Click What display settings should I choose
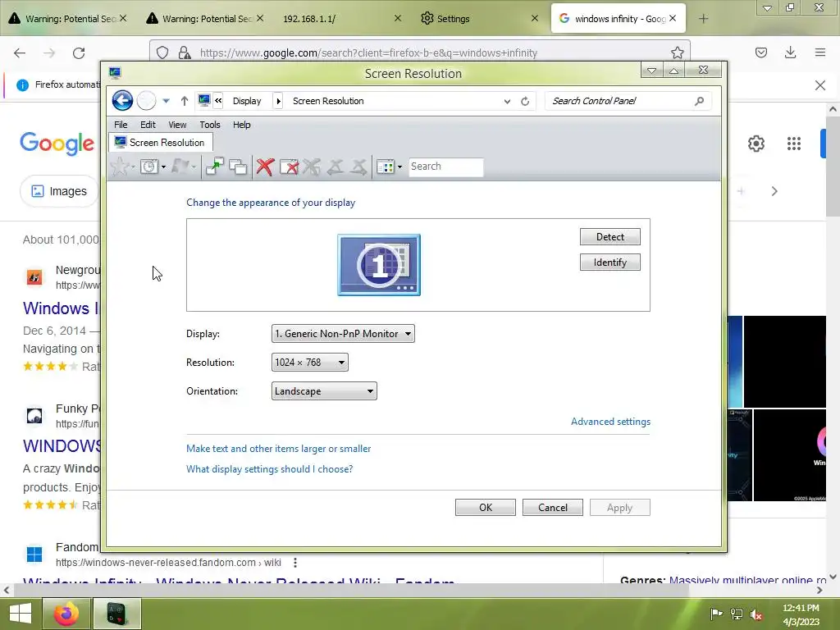Viewport: 840px width, 630px height. (x=269, y=468)
